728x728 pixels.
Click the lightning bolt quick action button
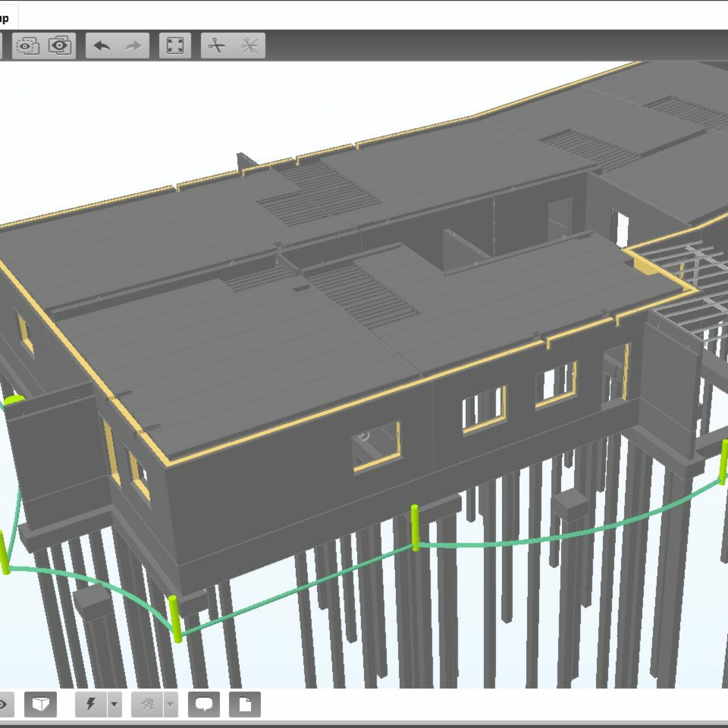tap(91, 704)
